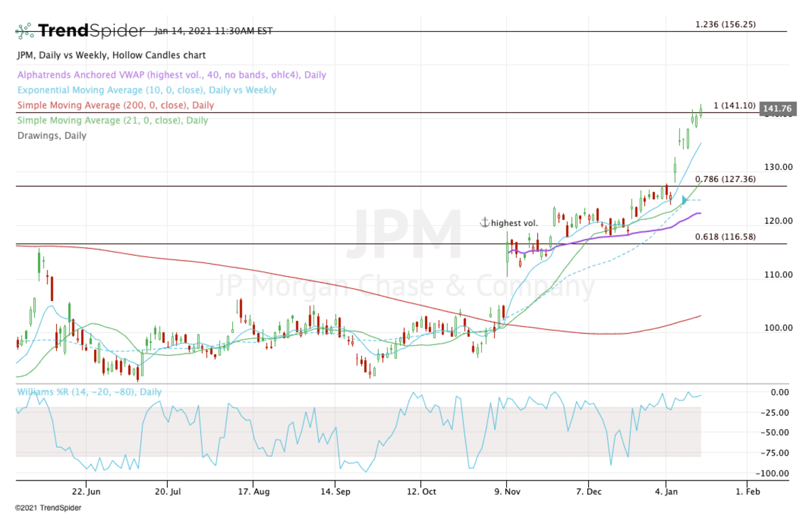Image resolution: width=812 pixels, height=515 pixels.
Task: Click the current price tag 141.76
Action: 776,108
